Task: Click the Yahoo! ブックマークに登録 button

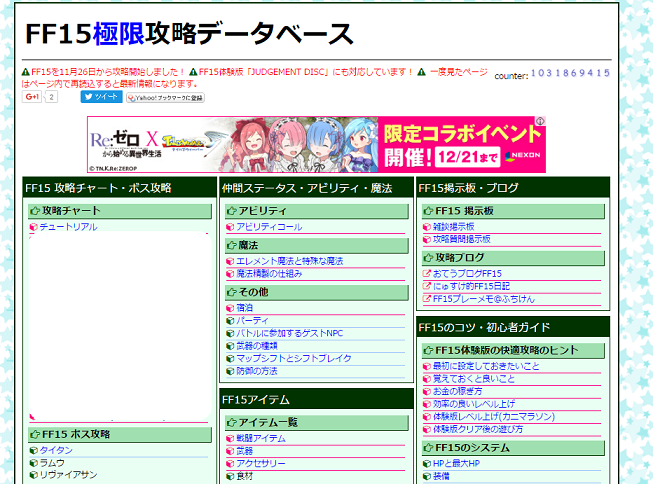Action: [165, 97]
